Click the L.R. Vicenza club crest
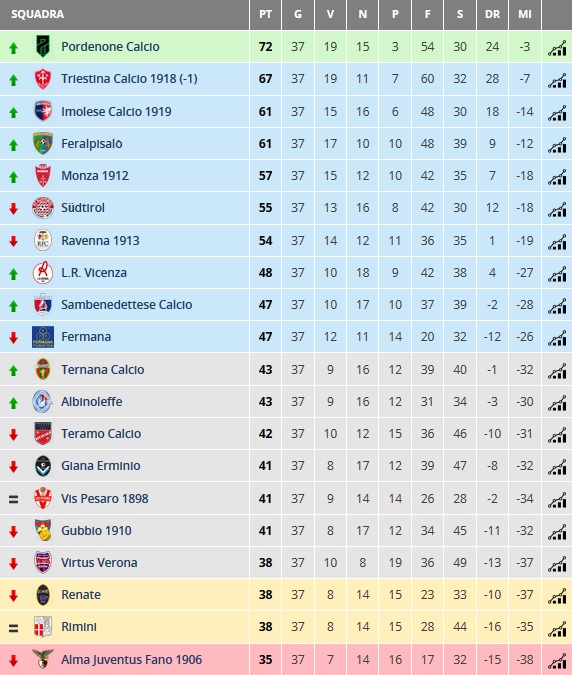This screenshot has height=675, width=572. 43,272
